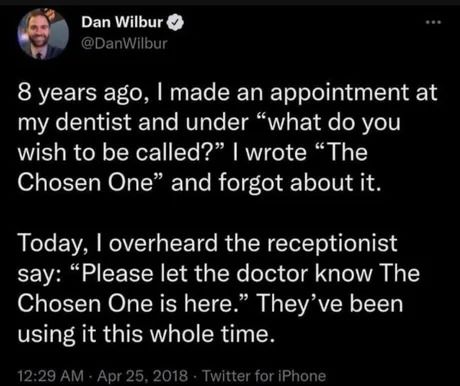Click 'using it this whole time' line
Image resolution: width=460 pixels, height=386 pixels.
[147, 335]
